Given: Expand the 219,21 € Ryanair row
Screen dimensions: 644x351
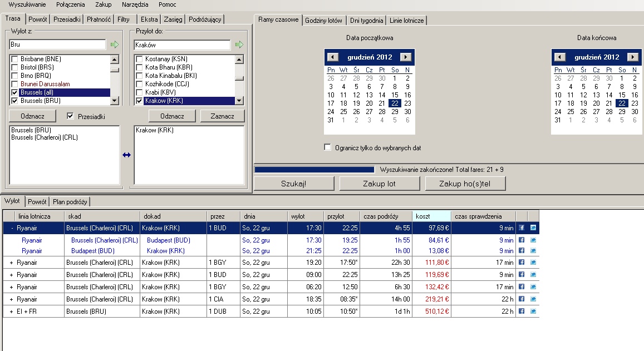Looking at the screenshot, I should click(x=12, y=300).
